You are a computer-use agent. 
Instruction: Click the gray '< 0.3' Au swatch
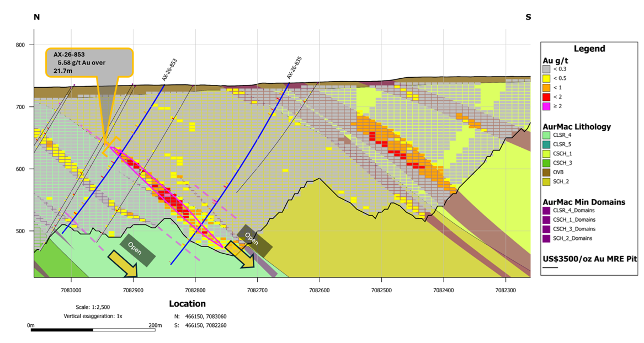coord(546,69)
